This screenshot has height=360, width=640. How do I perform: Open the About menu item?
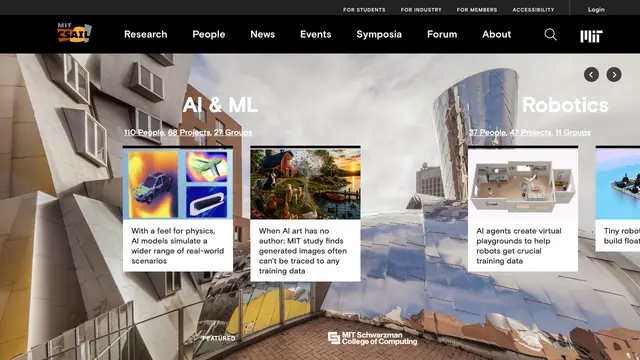click(x=496, y=34)
